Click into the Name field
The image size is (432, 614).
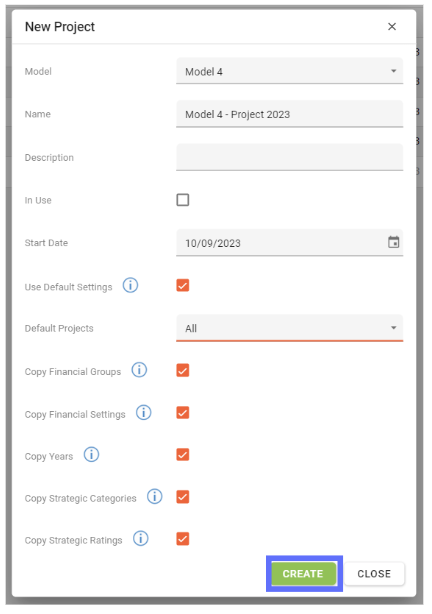click(x=289, y=114)
